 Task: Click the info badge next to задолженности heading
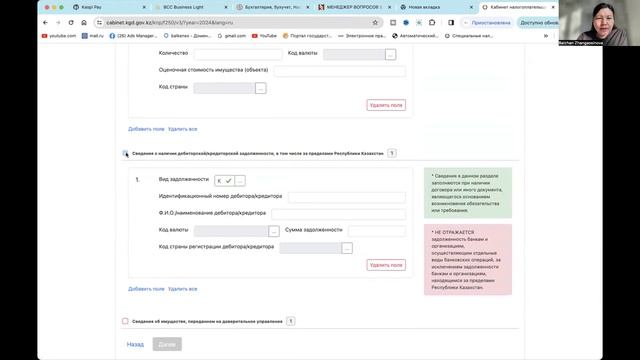(x=392, y=153)
